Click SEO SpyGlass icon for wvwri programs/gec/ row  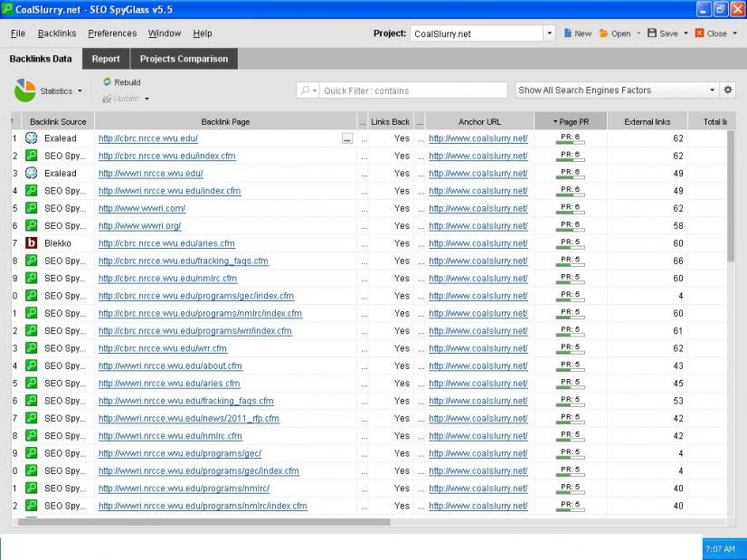click(x=32, y=453)
